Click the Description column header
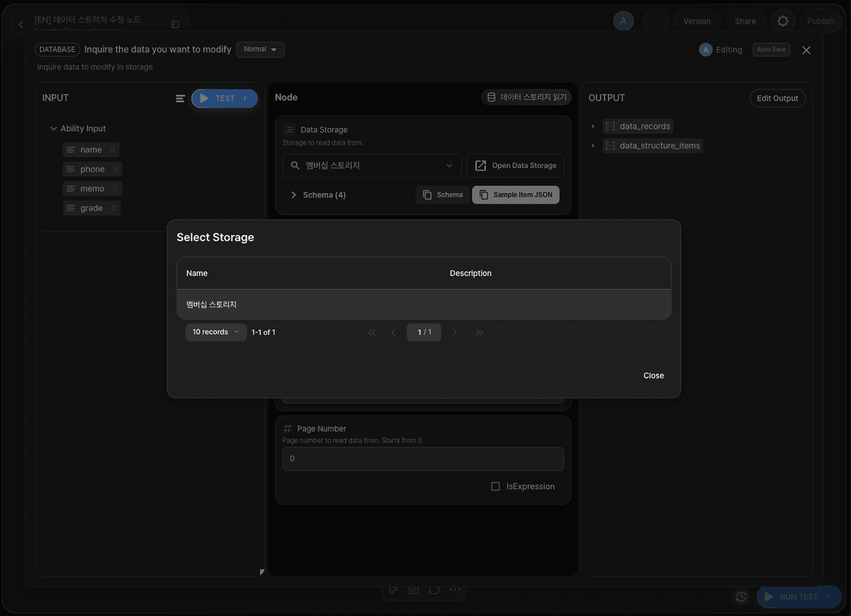851x616 pixels. click(x=470, y=273)
